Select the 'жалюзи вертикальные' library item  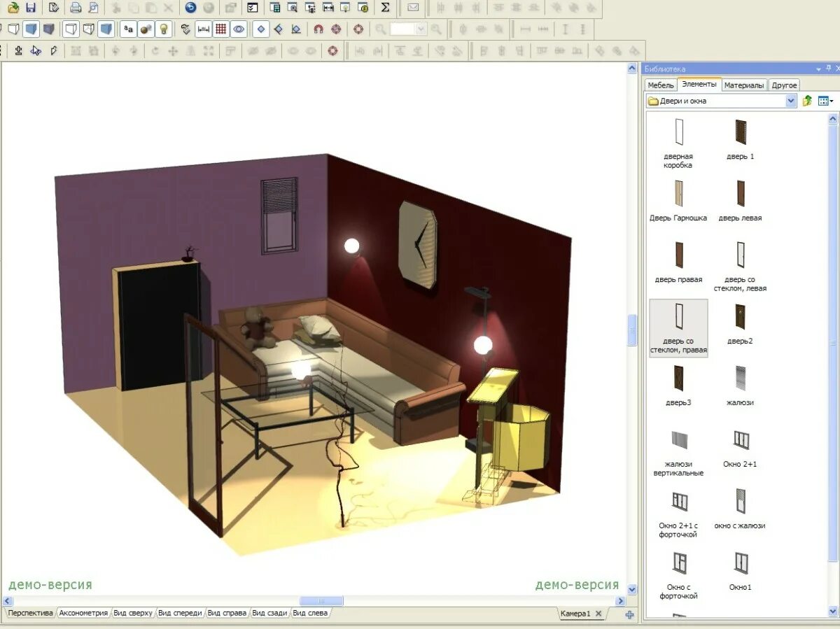pos(678,453)
